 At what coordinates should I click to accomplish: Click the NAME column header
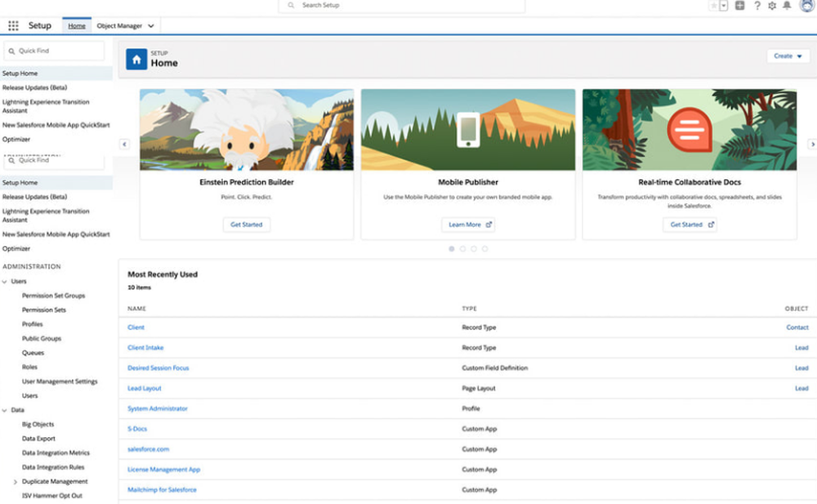click(136, 309)
